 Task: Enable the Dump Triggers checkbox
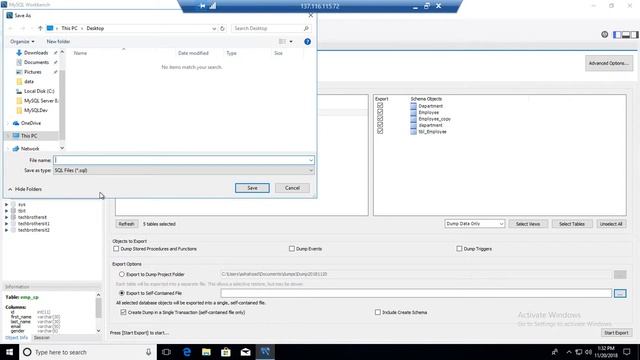pos(459,249)
